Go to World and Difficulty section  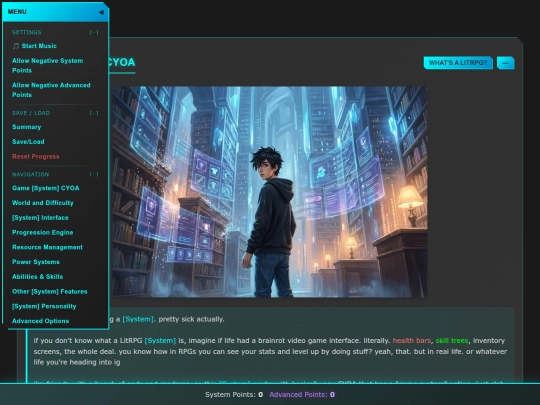tap(43, 203)
